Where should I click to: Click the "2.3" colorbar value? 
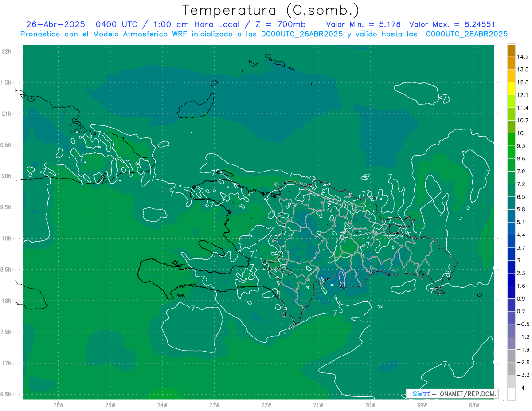521,273
